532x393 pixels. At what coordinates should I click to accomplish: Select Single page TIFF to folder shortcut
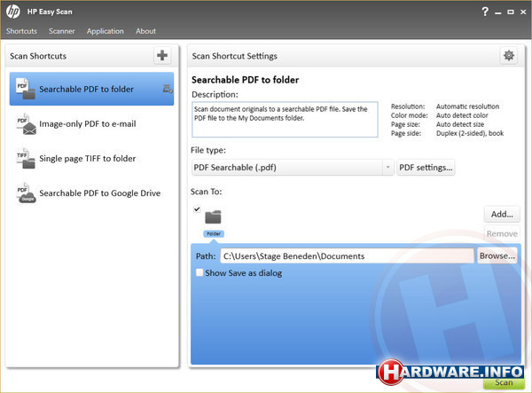pos(91,159)
